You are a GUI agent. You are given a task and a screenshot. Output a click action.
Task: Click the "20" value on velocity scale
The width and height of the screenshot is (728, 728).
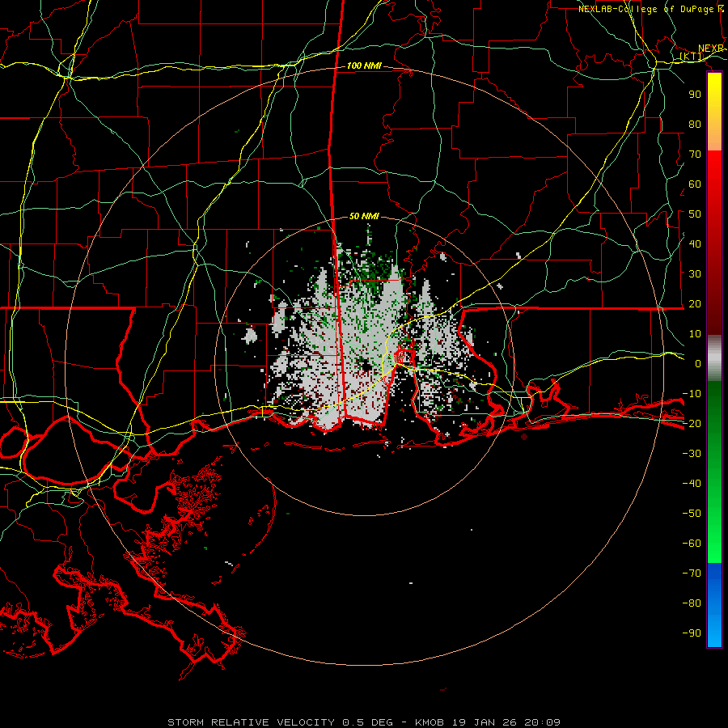pyautogui.click(x=695, y=304)
